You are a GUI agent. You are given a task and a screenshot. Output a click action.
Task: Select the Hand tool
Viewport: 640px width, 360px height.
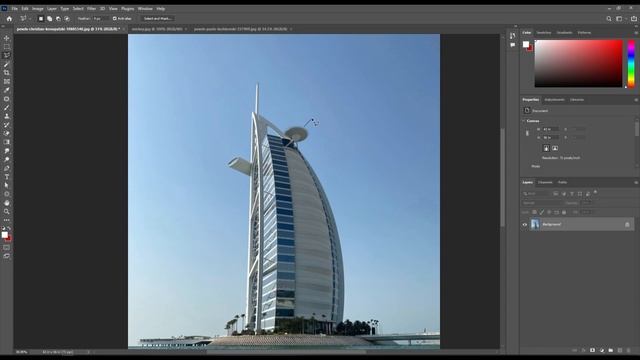7,203
